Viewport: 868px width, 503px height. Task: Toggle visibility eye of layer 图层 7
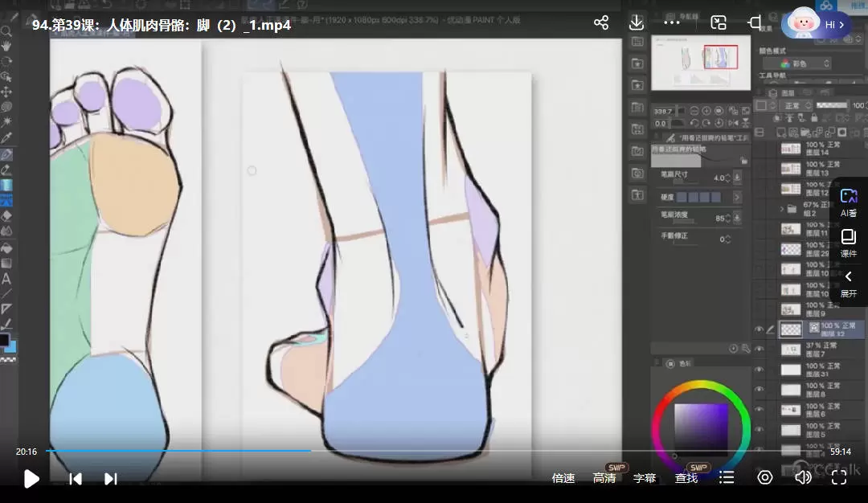point(759,350)
